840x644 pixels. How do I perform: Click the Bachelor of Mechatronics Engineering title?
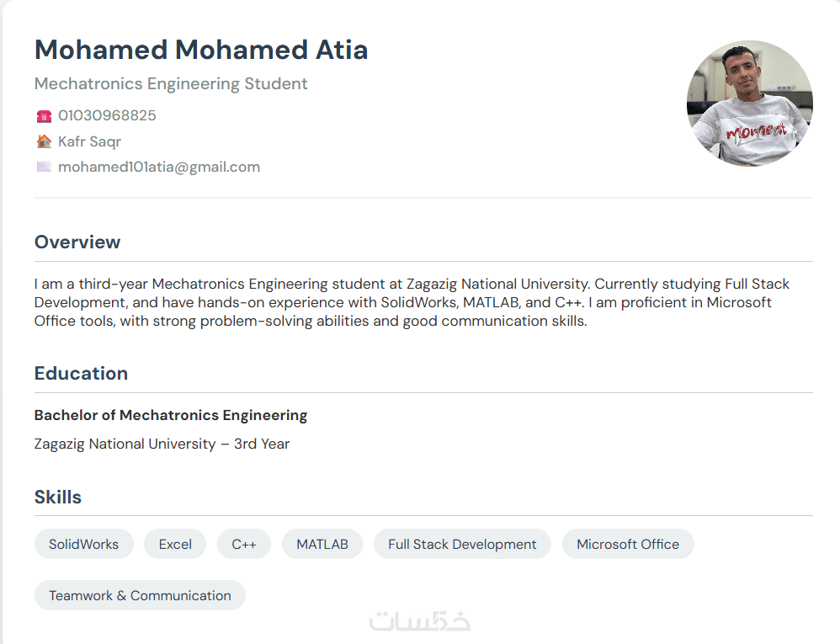click(x=171, y=415)
